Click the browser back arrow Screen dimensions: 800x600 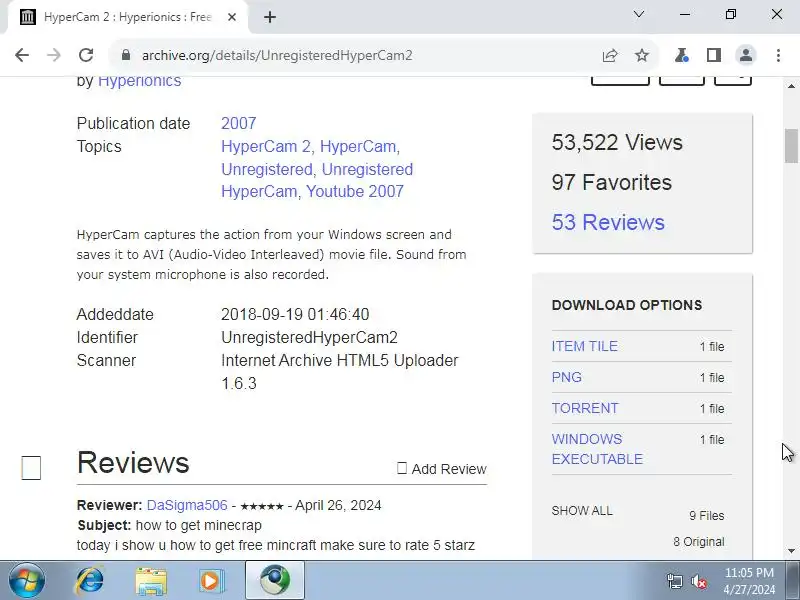pyautogui.click(x=22, y=55)
